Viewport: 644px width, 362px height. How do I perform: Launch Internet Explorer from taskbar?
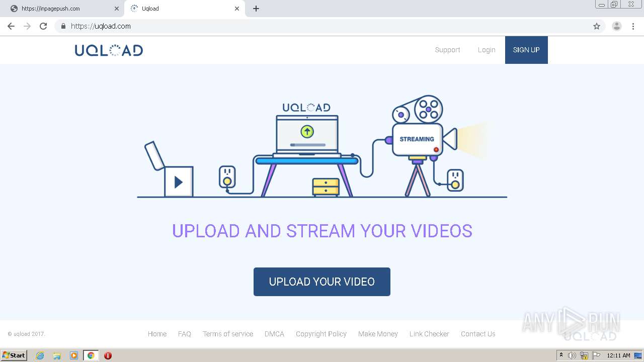tap(40, 355)
